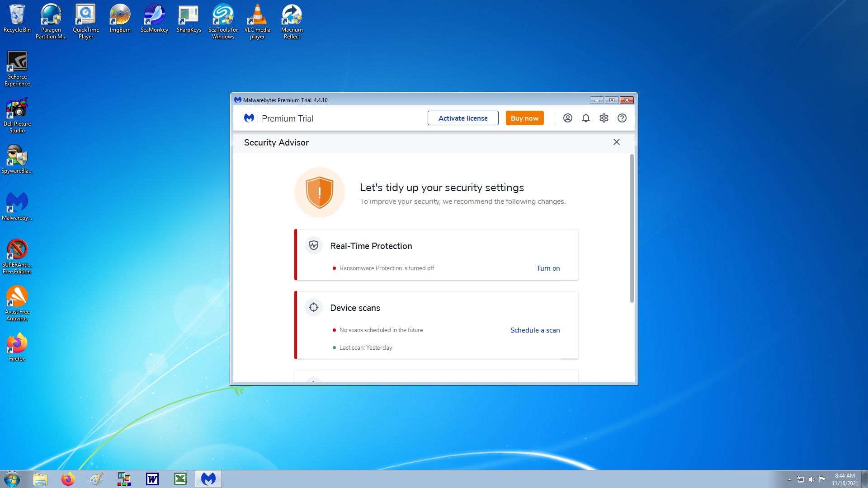Image resolution: width=868 pixels, height=488 pixels.
Task: Select the QuickTime Player desktop icon
Action: (x=86, y=21)
